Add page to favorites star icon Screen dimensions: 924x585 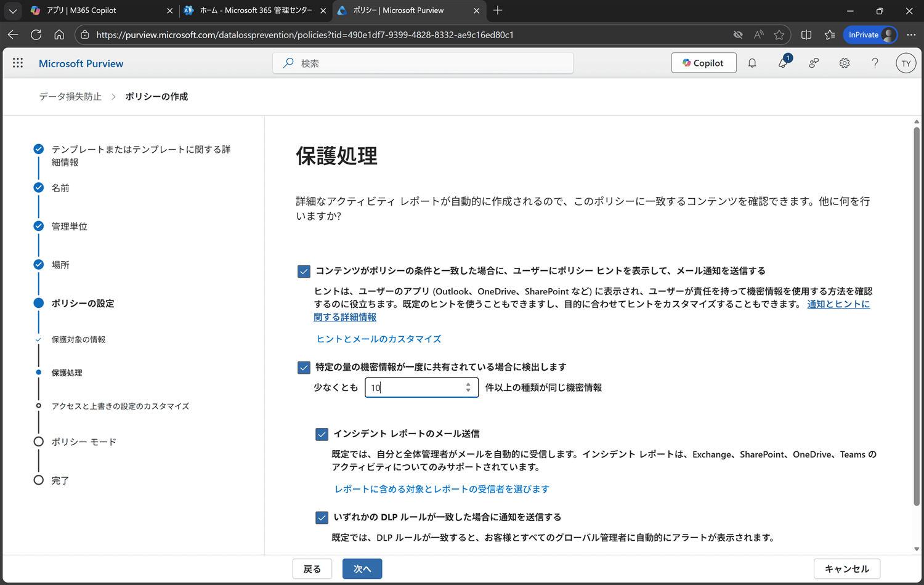pyautogui.click(x=779, y=34)
